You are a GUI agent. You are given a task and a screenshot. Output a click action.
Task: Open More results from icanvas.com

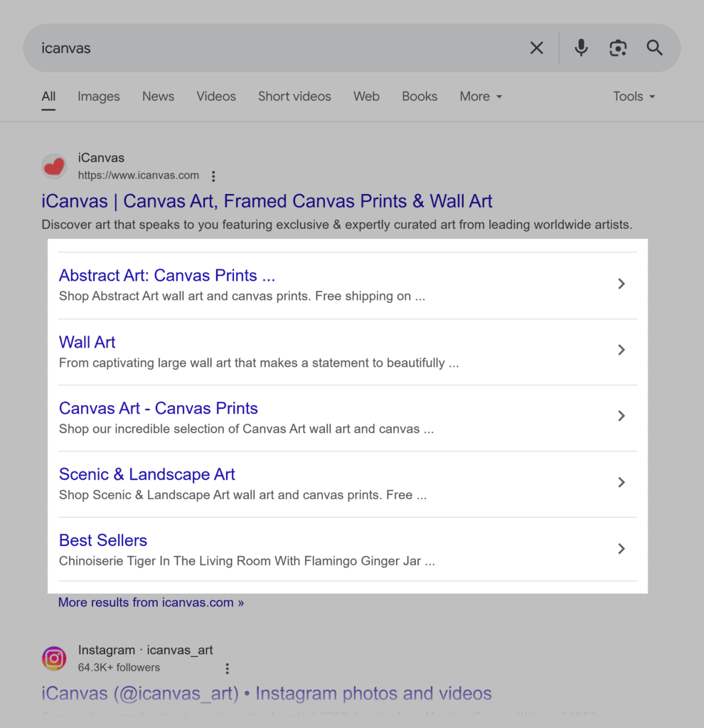pyautogui.click(x=151, y=602)
